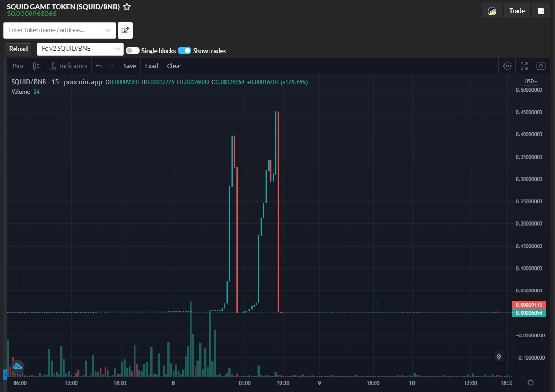Enter fullscreen chart mode
555x392 pixels.
coord(524,66)
